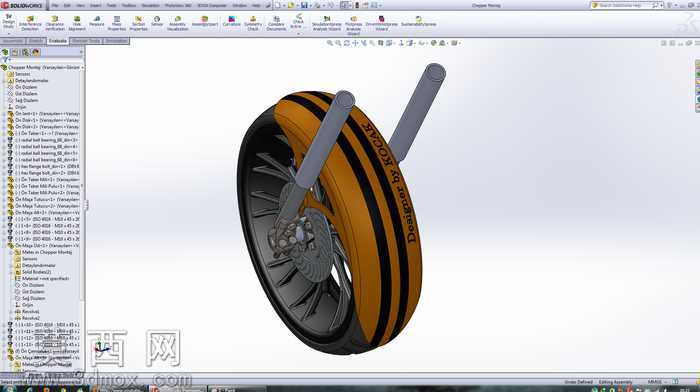700x392 pixels.
Task: Open SustainabilityXpress
Action: 418,21
